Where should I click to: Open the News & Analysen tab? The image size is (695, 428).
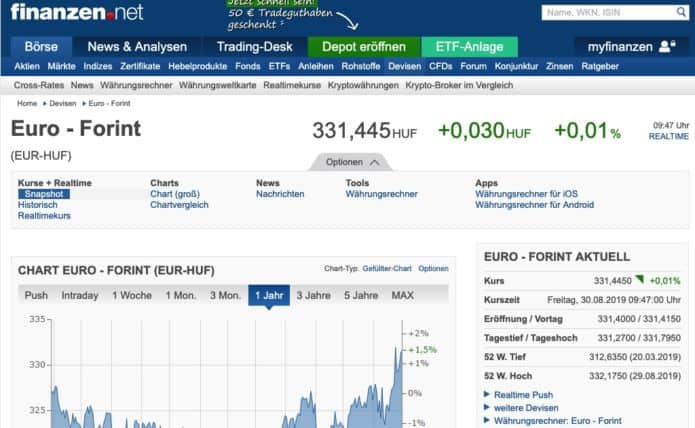137,47
